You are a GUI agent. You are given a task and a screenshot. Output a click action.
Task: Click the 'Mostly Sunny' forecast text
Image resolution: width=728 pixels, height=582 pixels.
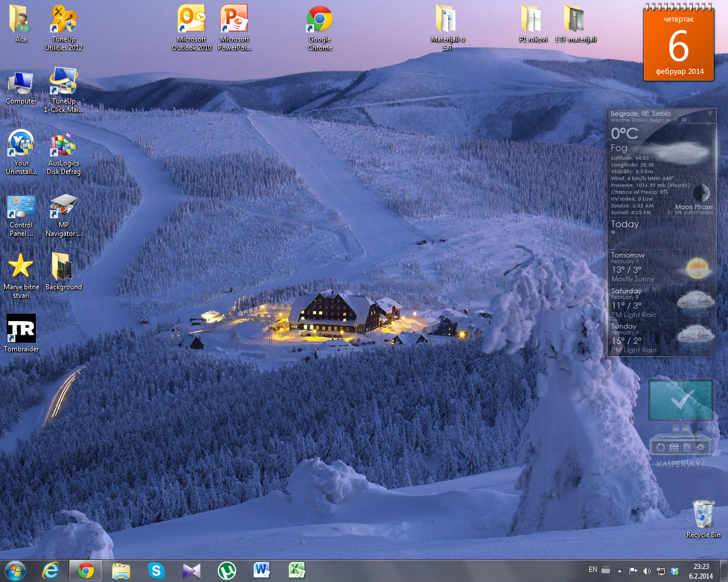click(633, 279)
